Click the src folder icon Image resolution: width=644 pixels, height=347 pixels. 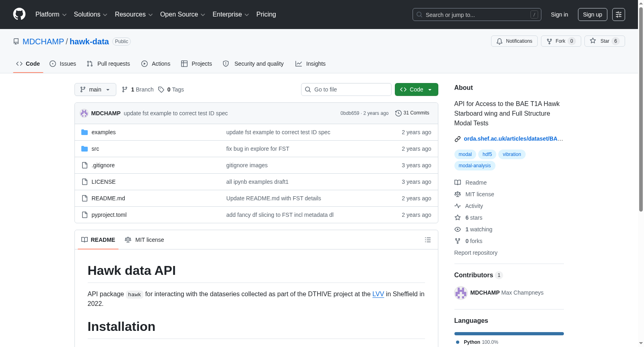pyautogui.click(x=85, y=149)
